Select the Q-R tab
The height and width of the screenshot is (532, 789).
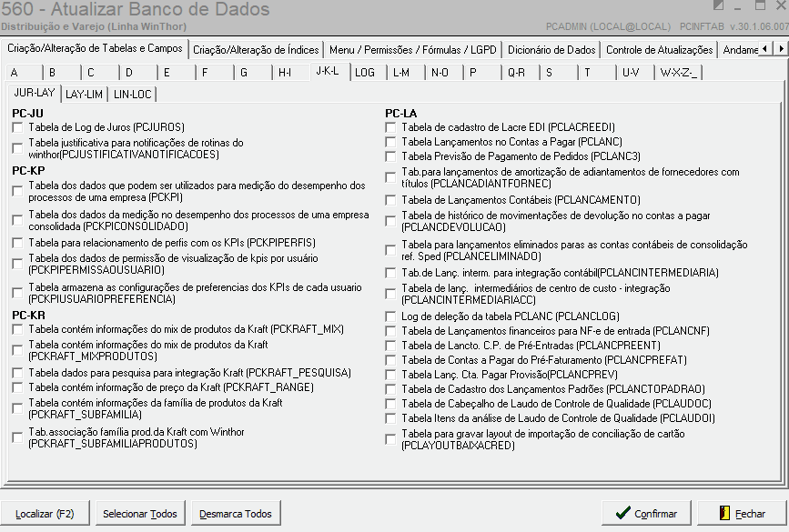point(521,73)
